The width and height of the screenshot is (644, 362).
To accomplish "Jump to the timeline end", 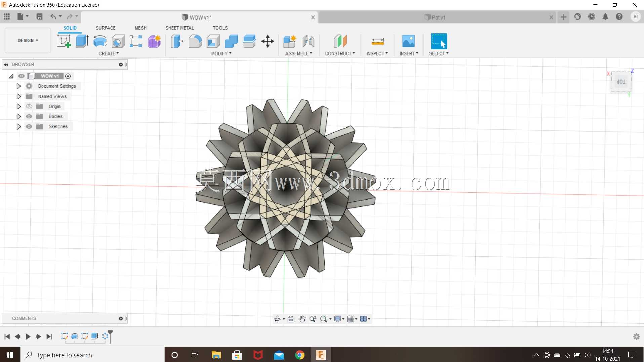I will click(x=49, y=336).
